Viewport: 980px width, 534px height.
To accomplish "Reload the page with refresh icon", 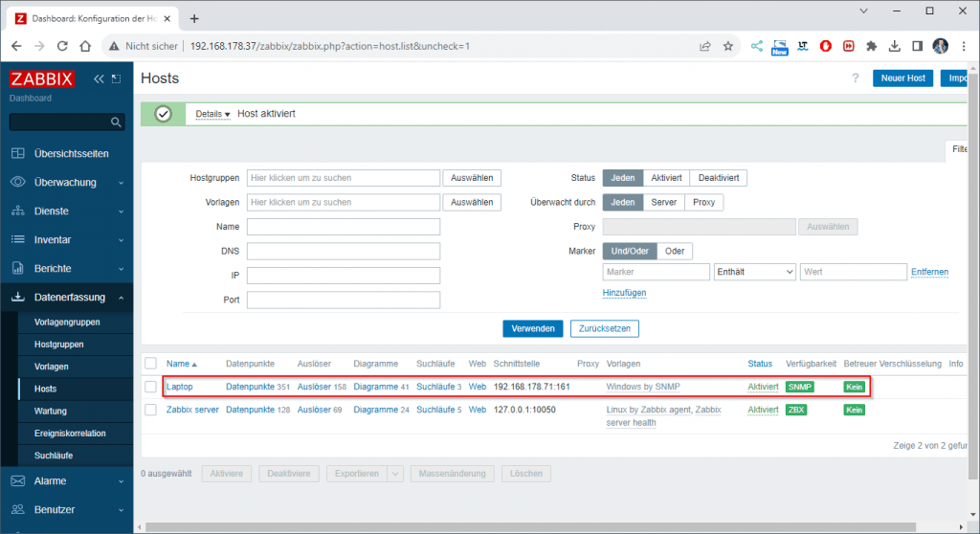I will click(x=62, y=46).
